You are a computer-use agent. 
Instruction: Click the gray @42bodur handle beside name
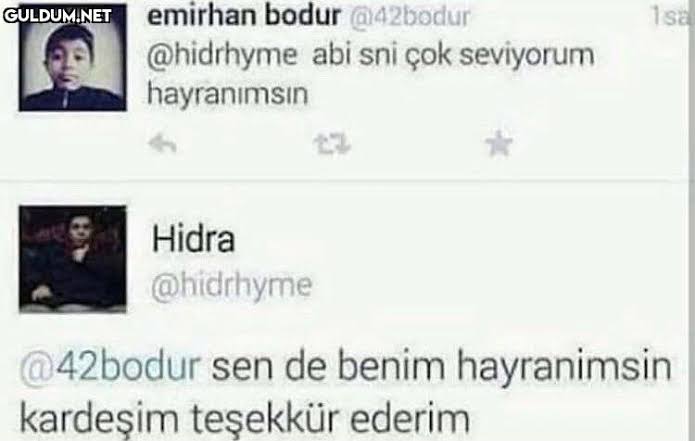(409, 18)
